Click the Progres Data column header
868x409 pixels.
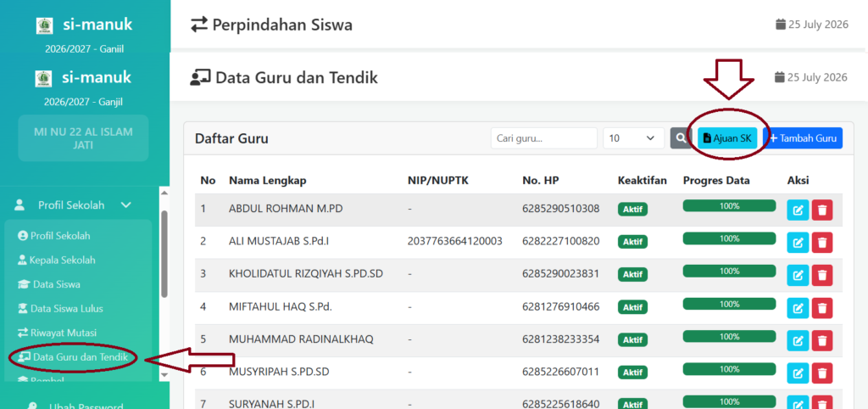point(716,181)
